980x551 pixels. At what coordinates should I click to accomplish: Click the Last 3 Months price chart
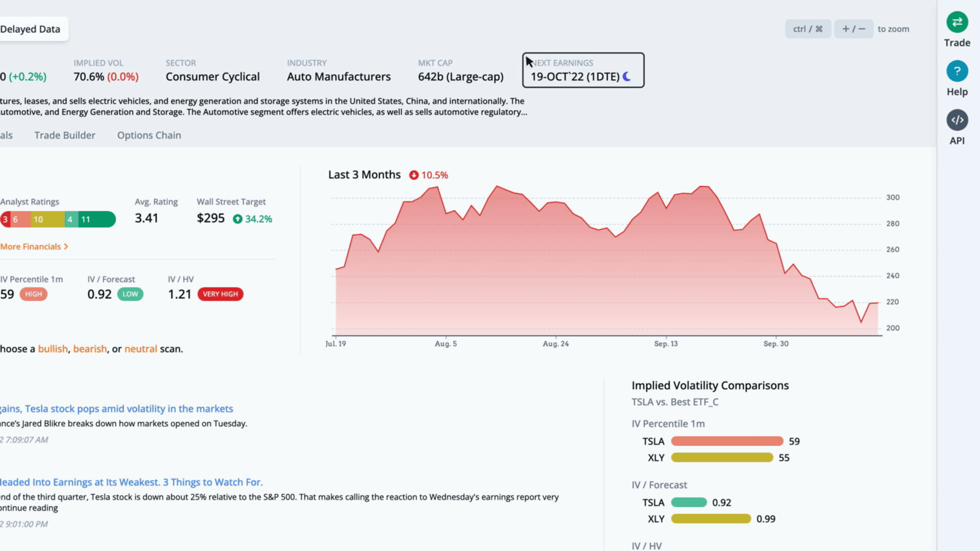click(x=607, y=261)
